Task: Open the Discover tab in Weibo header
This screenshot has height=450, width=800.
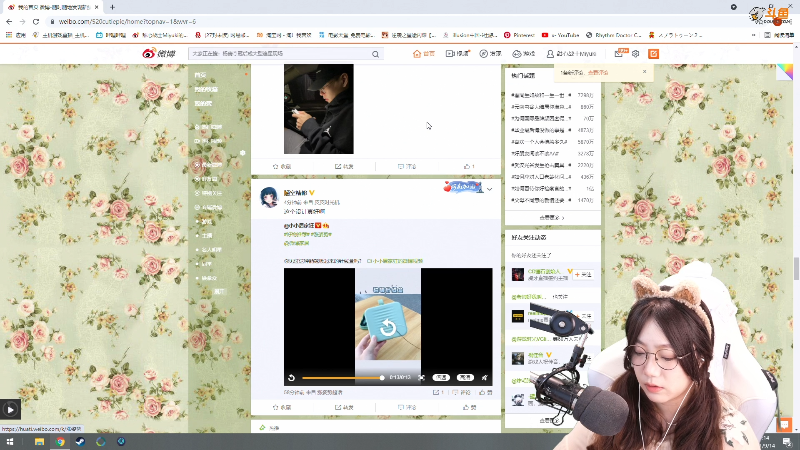Action: tap(490, 54)
